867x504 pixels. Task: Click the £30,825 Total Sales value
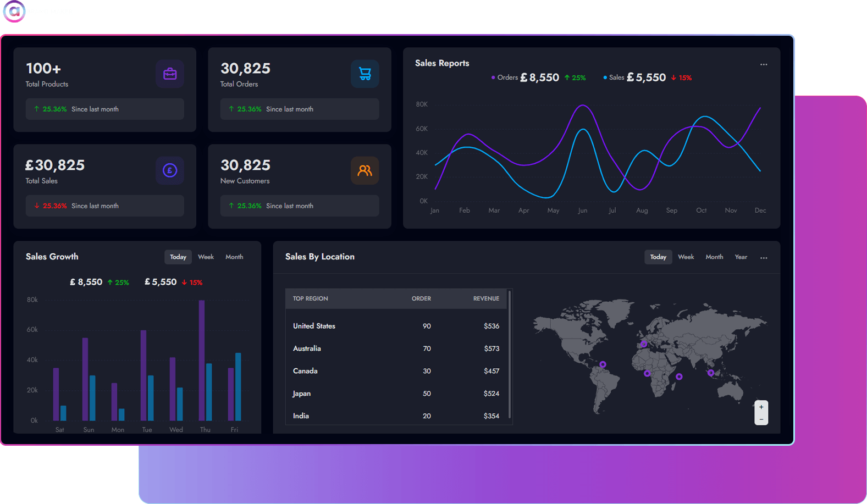click(55, 165)
